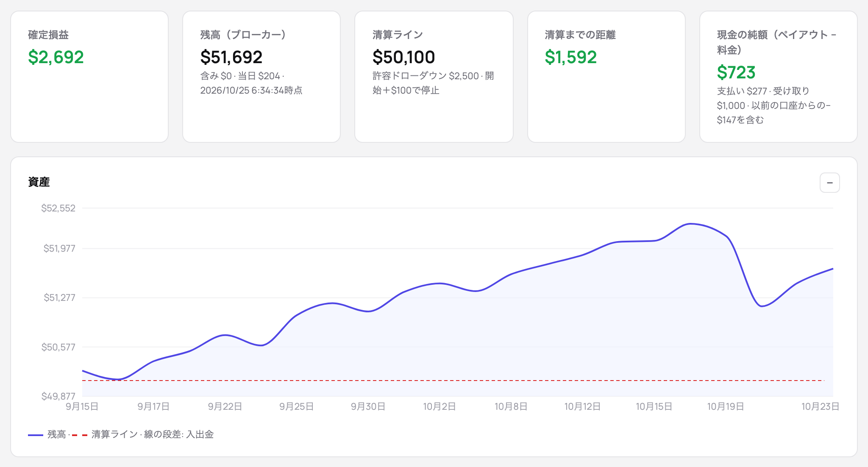Click the 資産 chart heading
This screenshot has width=868, height=467.
pyautogui.click(x=39, y=182)
